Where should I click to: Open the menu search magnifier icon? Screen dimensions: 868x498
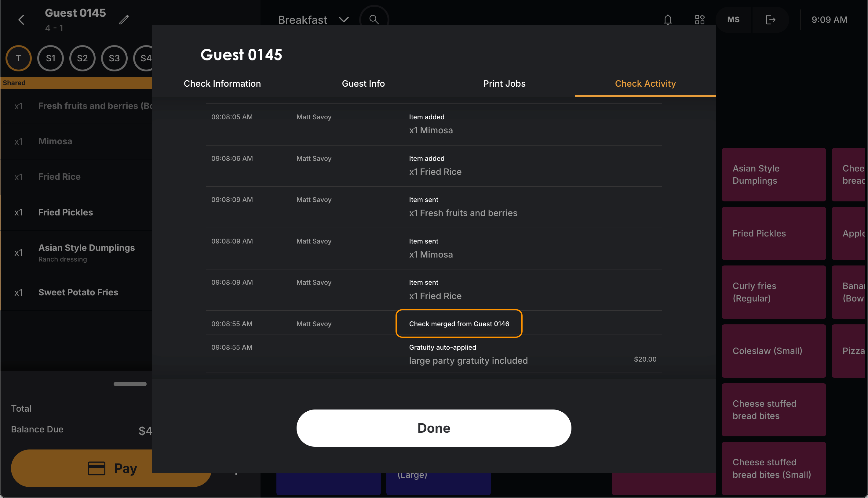[x=374, y=20]
